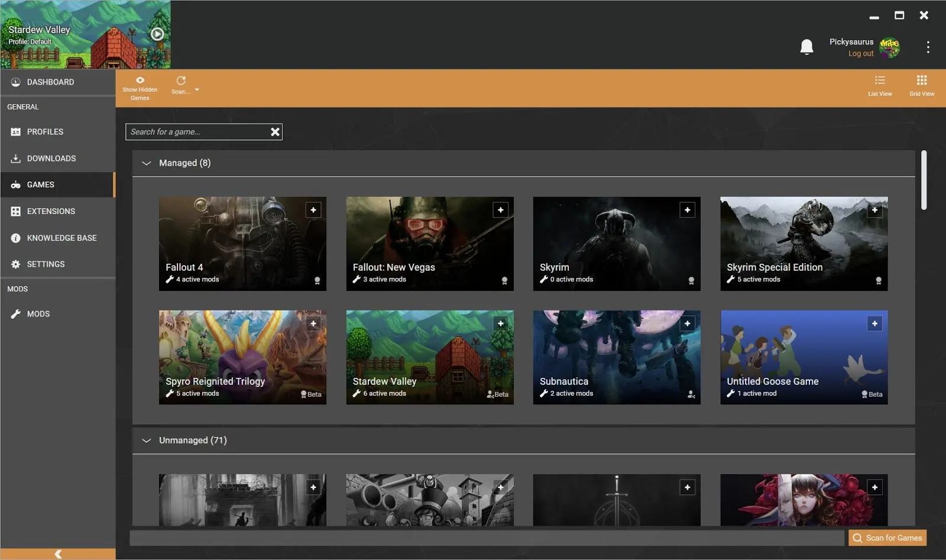Clear the game search box with X
Image resolution: width=946 pixels, height=560 pixels.
click(275, 132)
